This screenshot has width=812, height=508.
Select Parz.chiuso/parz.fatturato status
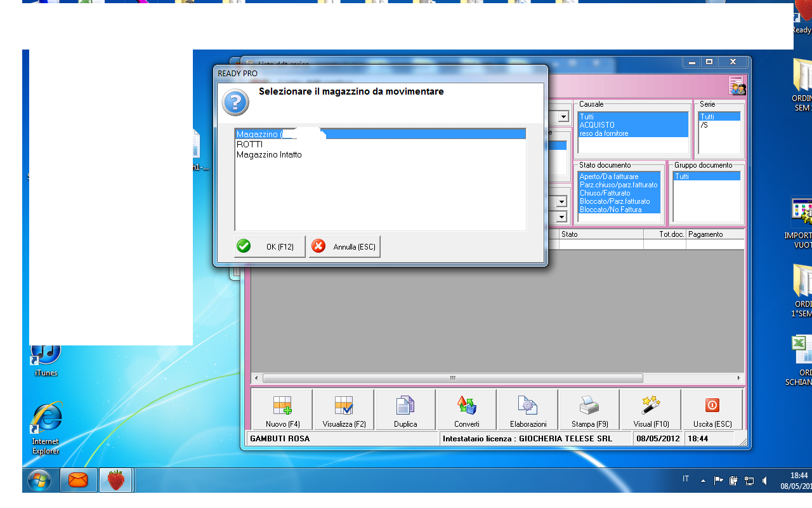click(619, 185)
